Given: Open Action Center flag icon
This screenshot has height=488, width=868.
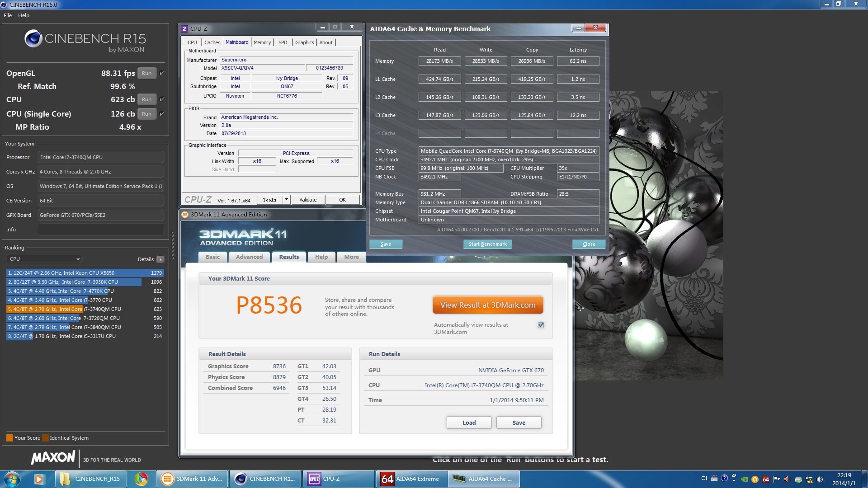Looking at the screenshot, I should (776, 479).
